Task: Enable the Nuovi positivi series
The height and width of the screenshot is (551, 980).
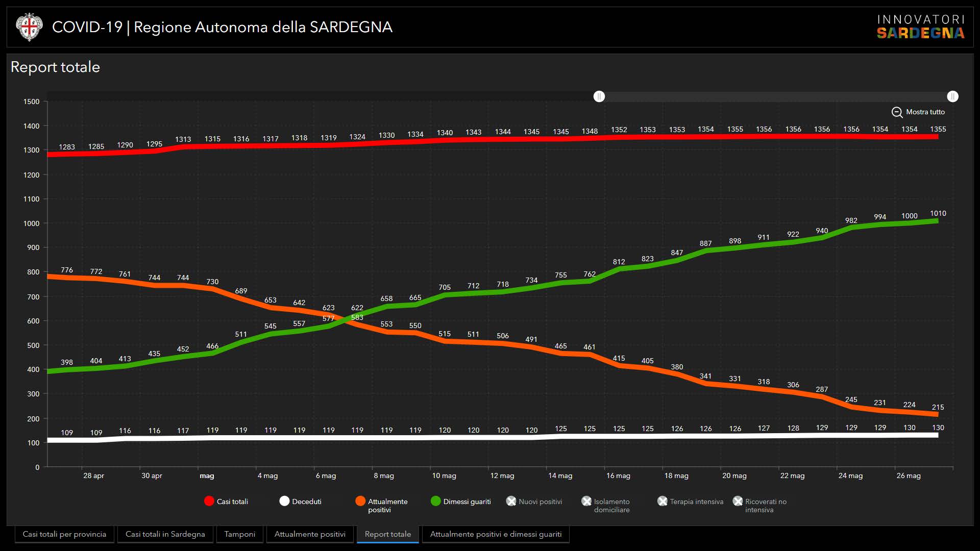Action: click(x=511, y=501)
